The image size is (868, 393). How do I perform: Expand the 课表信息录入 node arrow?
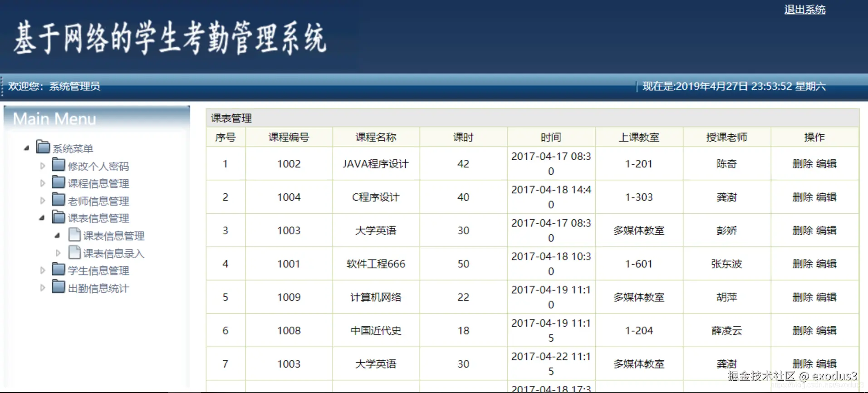click(x=58, y=253)
